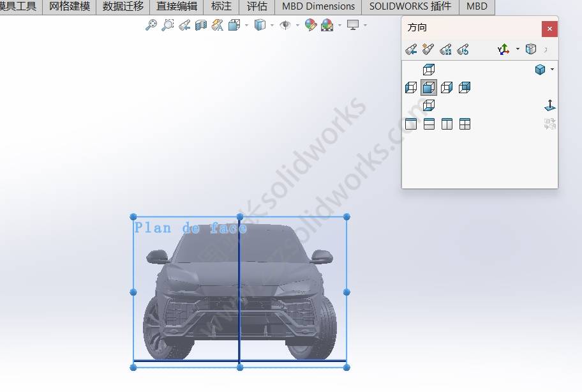This screenshot has width=582, height=392.
Task: Select the highlighted Front view cube
Action: click(x=429, y=87)
